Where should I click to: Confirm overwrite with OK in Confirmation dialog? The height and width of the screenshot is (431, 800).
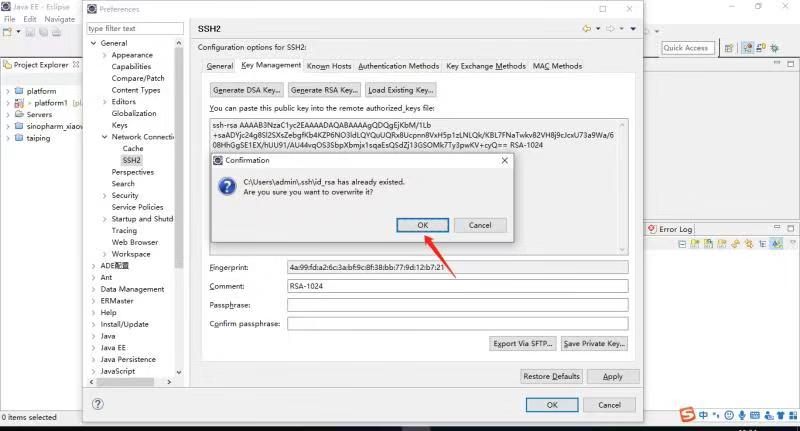(x=422, y=225)
